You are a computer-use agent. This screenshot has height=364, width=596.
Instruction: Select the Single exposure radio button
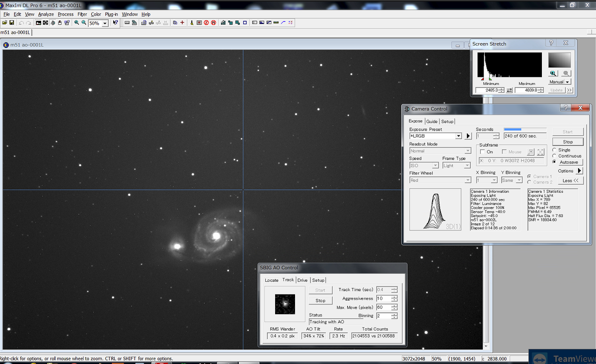pyautogui.click(x=555, y=149)
